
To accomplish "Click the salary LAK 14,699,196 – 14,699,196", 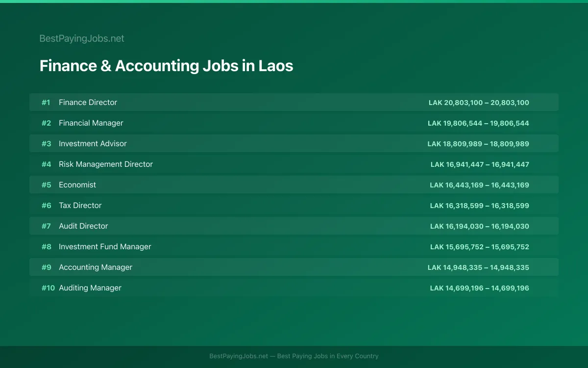I will pyautogui.click(x=480, y=288).
